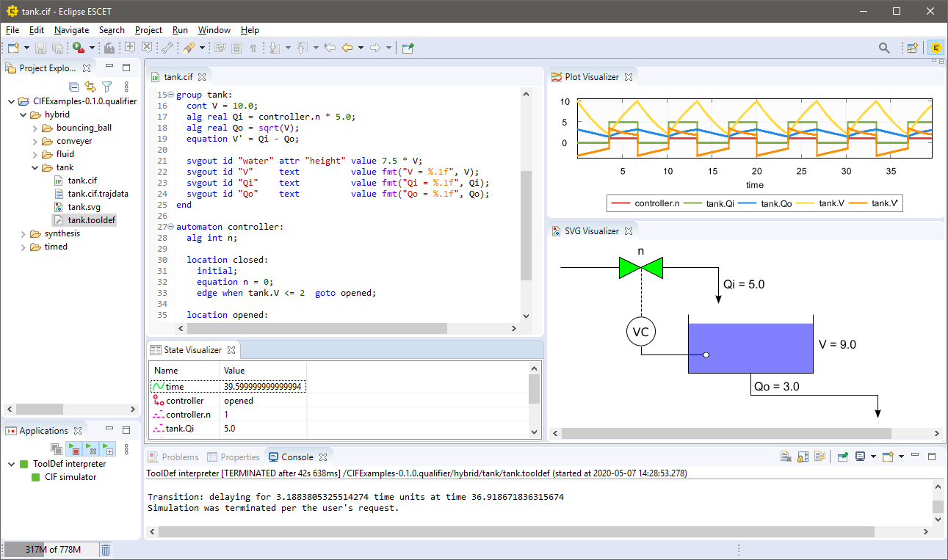The width and height of the screenshot is (948, 560).
Task: Toggle Scroll Lock in the Console toolbar
Action: pos(803,457)
